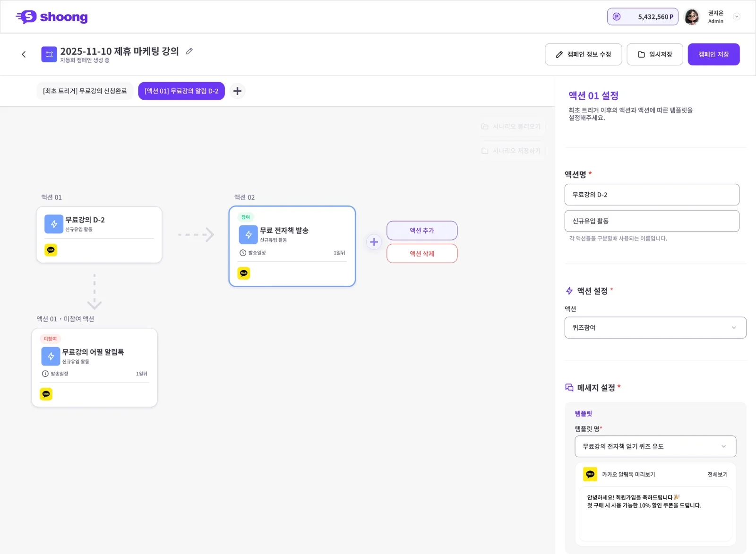Click 액션 추가 button
This screenshot has height=554, width=756.
(422, 230)
